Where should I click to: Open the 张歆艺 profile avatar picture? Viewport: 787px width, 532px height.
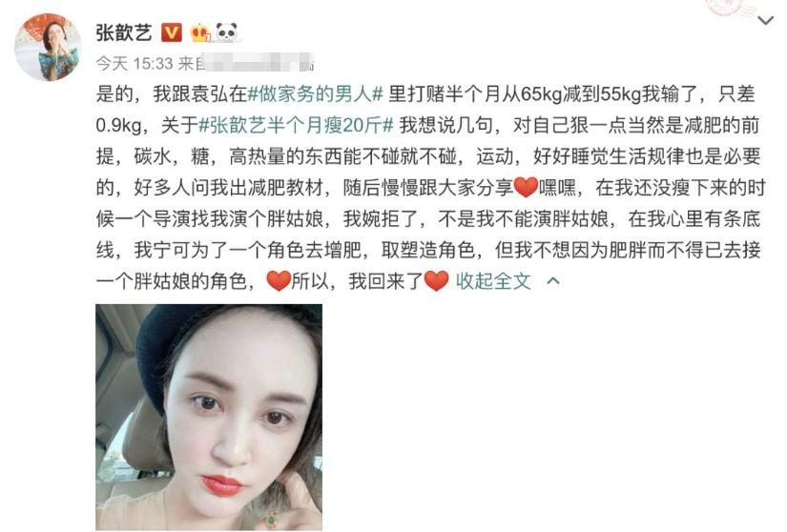48,47
